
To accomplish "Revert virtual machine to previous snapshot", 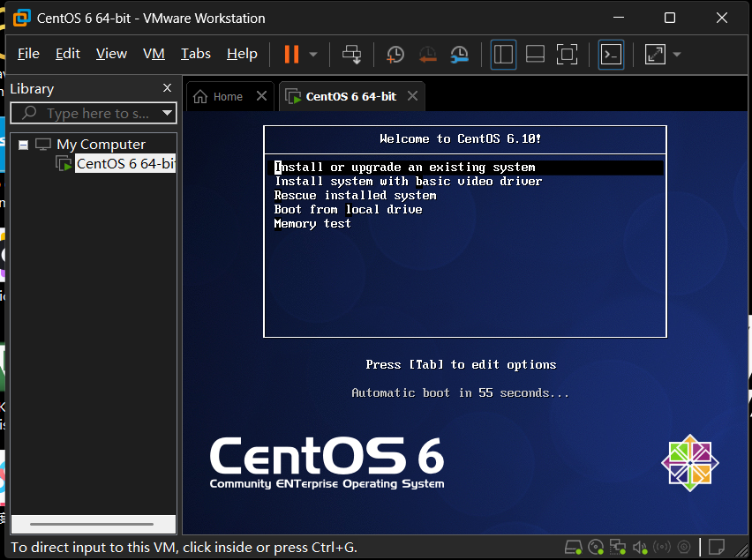I will 427,54.
